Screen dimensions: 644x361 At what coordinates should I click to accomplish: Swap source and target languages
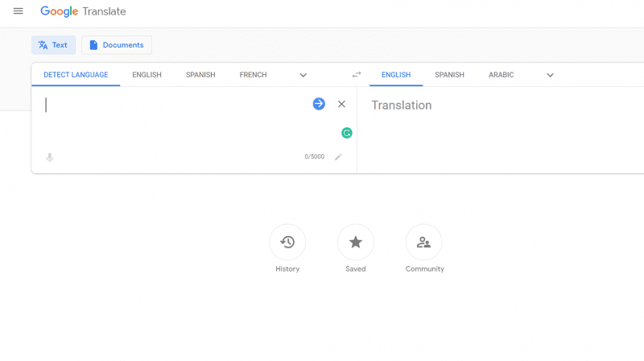pos(357,75)
